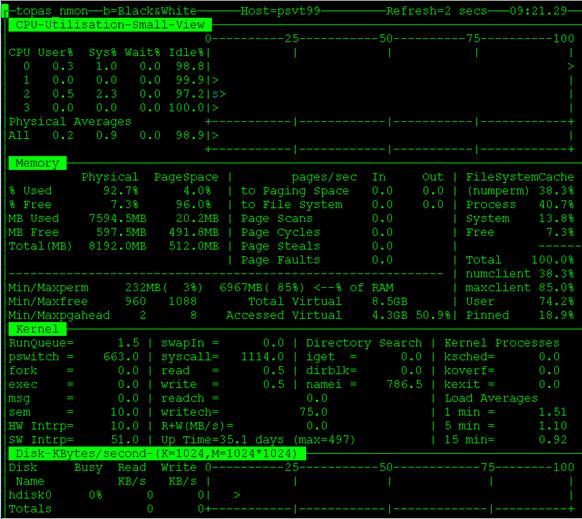Click the numperm value 38.3%

556,190
